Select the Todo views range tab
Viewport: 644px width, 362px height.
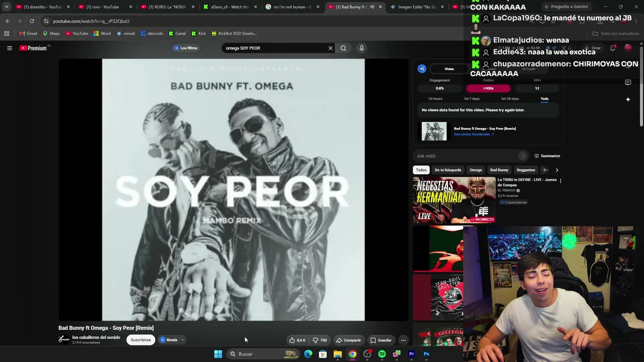coord(544,99)
